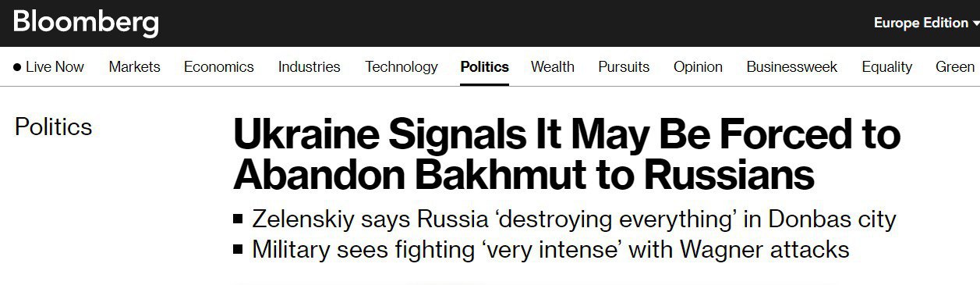Open the Economics menu item
The image size is (980, 285).
(x=219, y=67)
